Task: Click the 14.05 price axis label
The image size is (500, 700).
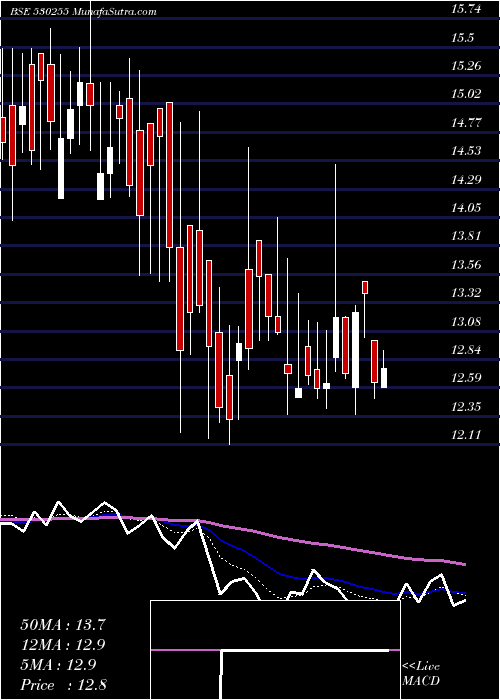Action: click(467, 208)
